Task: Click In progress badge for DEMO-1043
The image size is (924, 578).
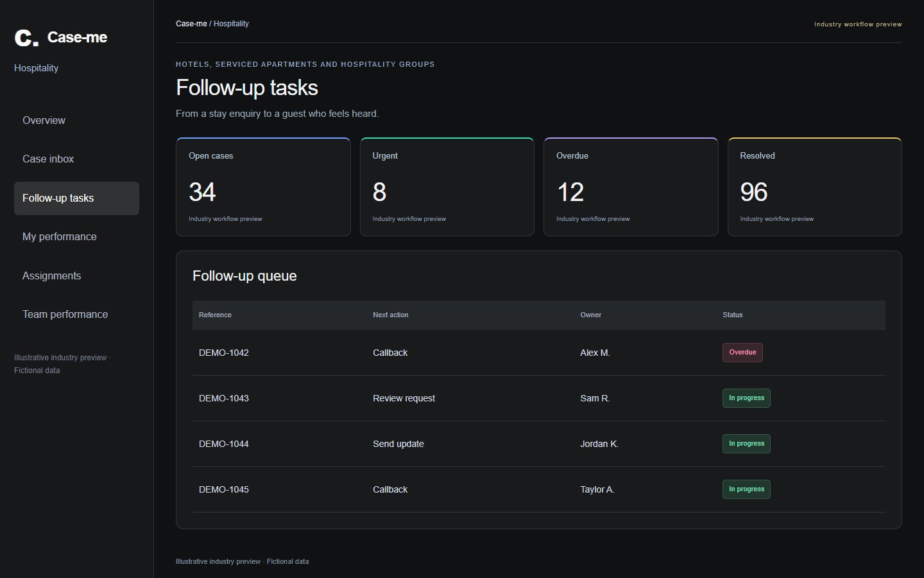Action: (746, 398)
